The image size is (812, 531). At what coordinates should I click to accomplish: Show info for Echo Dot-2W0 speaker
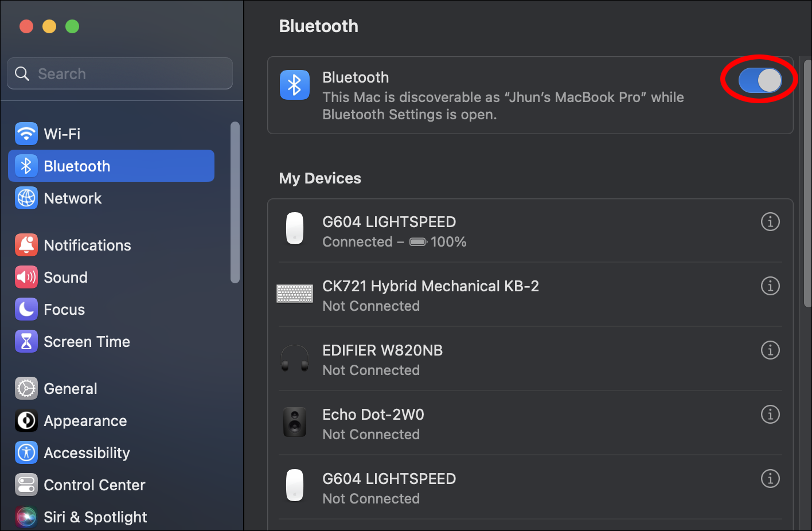click(770, 414)
